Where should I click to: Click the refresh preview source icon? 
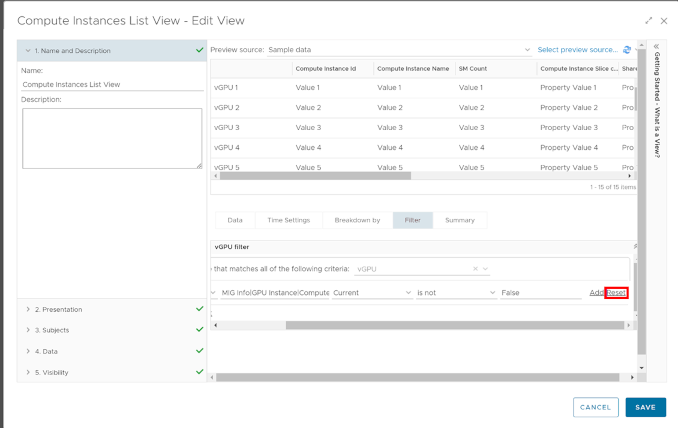click(x=627, y=49)
